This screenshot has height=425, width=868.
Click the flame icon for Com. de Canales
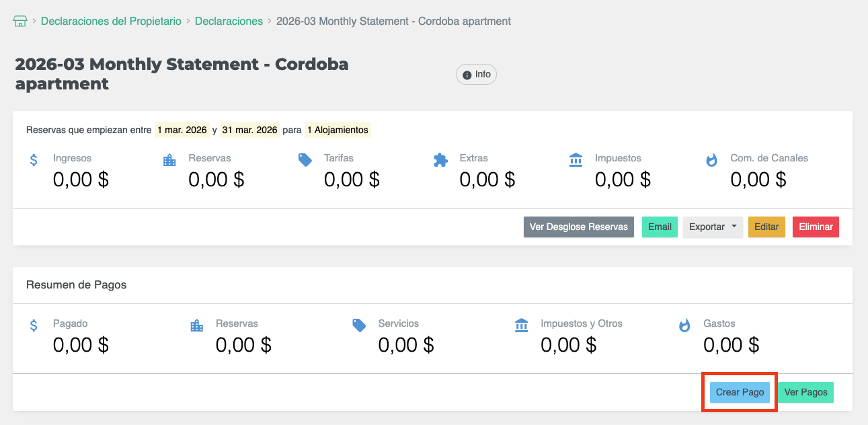[711, 161]
